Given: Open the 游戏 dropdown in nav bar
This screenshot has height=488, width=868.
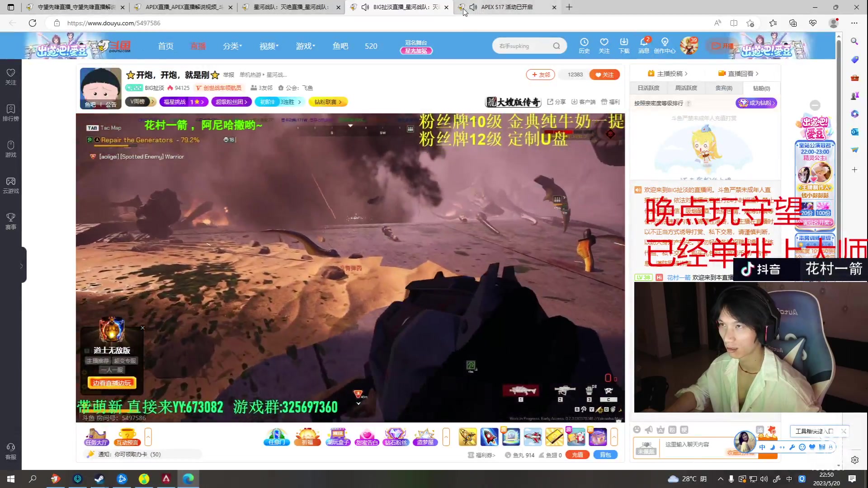Looking at the screenshot, I should (306, 46).
